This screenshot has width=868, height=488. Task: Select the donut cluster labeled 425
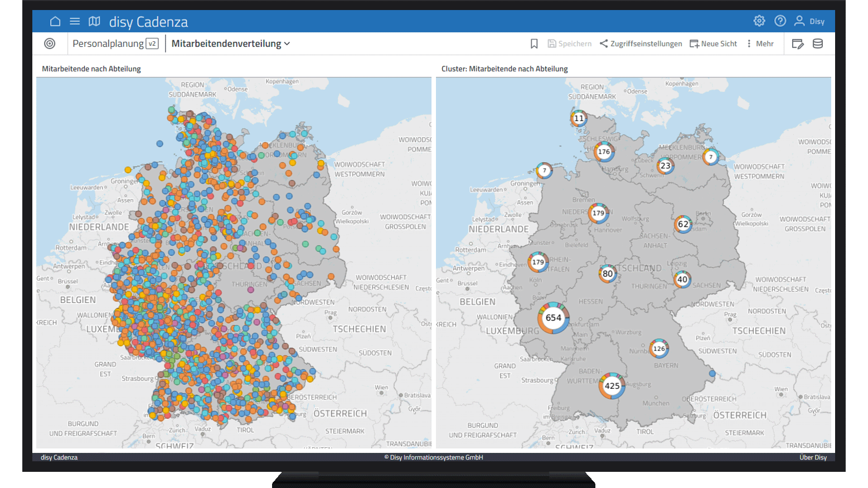[612, 385]
